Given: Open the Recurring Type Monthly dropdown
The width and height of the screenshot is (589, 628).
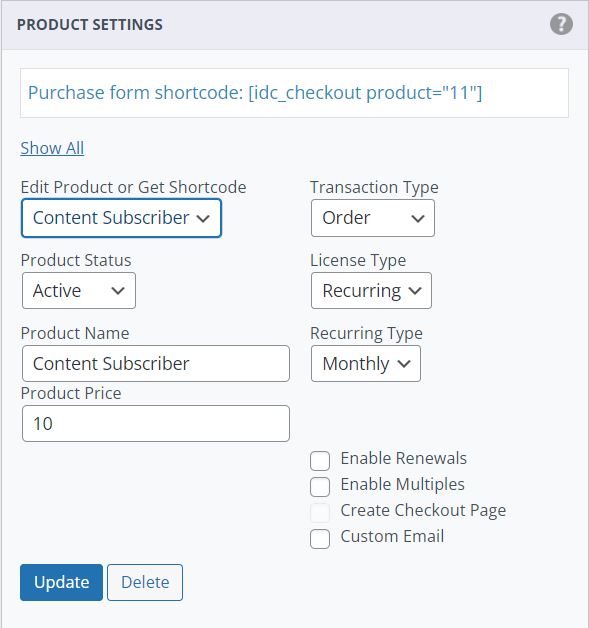Looking at the screenshot, I should click(x=366, y=363).
